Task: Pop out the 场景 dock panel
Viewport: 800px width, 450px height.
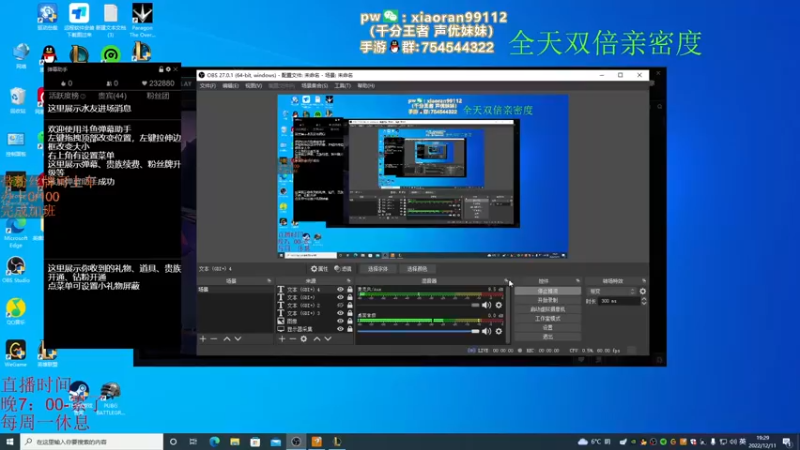Action: click(269, 281)
